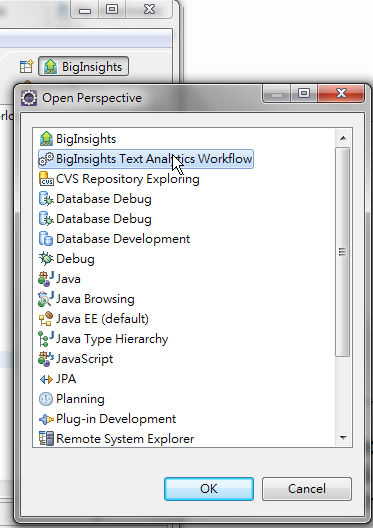Select the BigInsights Text Analytics Workflow gear icon
Screen dimensions: 373x528
tap(46, 159)
